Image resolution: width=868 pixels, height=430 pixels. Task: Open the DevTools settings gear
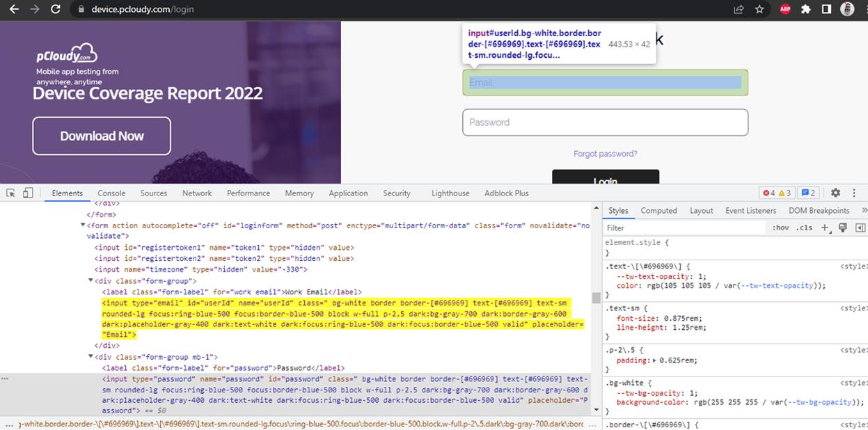click(835, 193)
